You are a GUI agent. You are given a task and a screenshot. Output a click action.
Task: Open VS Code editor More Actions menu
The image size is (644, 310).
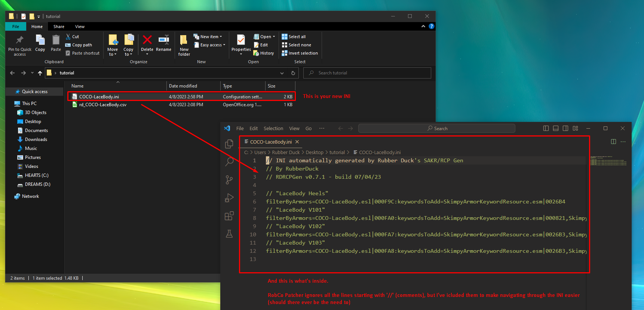623,142
